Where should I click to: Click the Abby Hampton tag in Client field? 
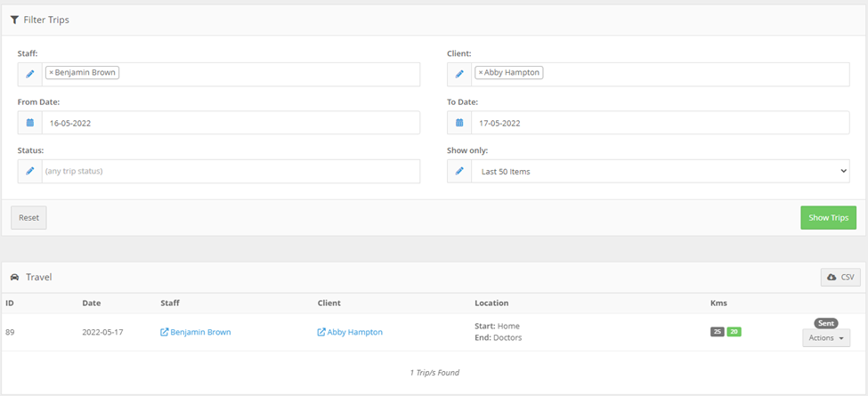click(508, 72)
